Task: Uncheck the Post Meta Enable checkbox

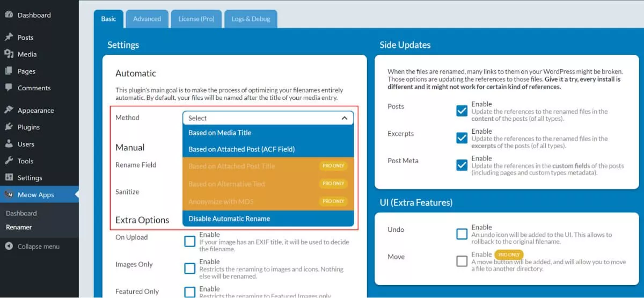Action: pos(462,165)
